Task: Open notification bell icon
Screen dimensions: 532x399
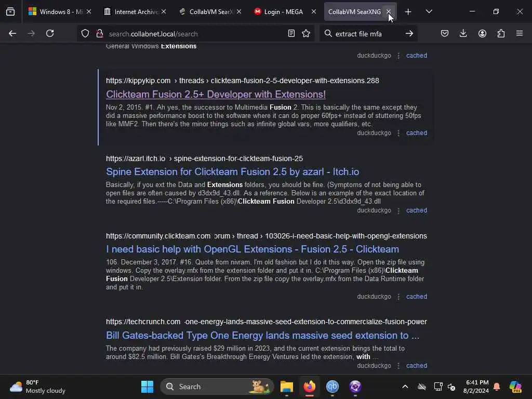Action: (x=497, y=387)
